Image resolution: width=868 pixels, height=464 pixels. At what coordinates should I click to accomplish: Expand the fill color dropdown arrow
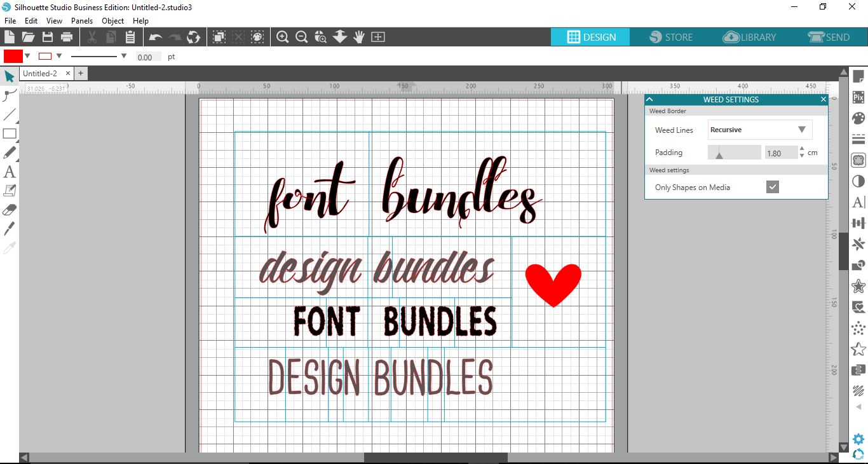27,56
